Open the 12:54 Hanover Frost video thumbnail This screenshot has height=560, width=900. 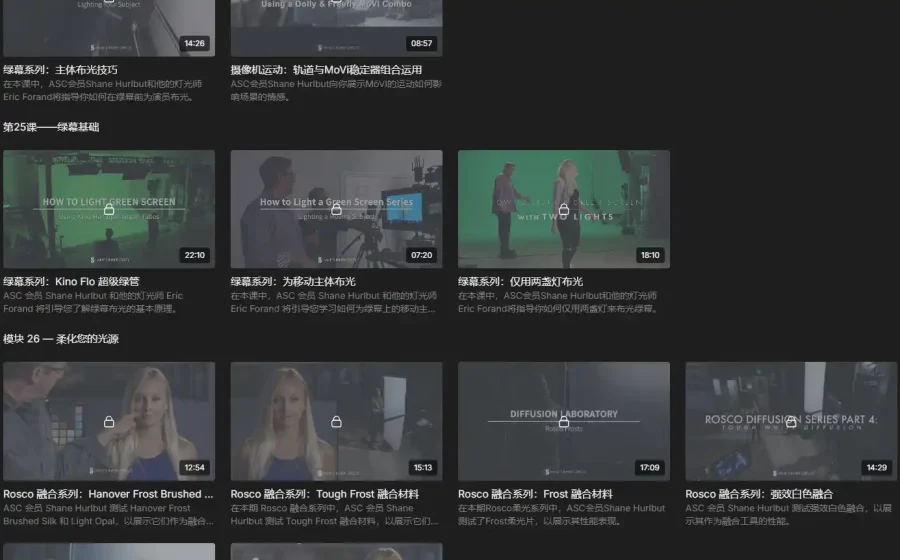tap(109, 421)
